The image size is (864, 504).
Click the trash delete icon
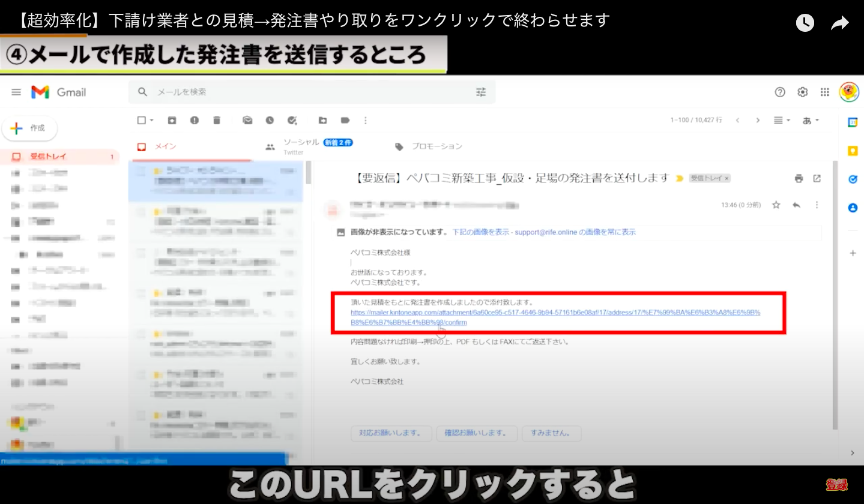pyautogui.click(x=217, y=121)
